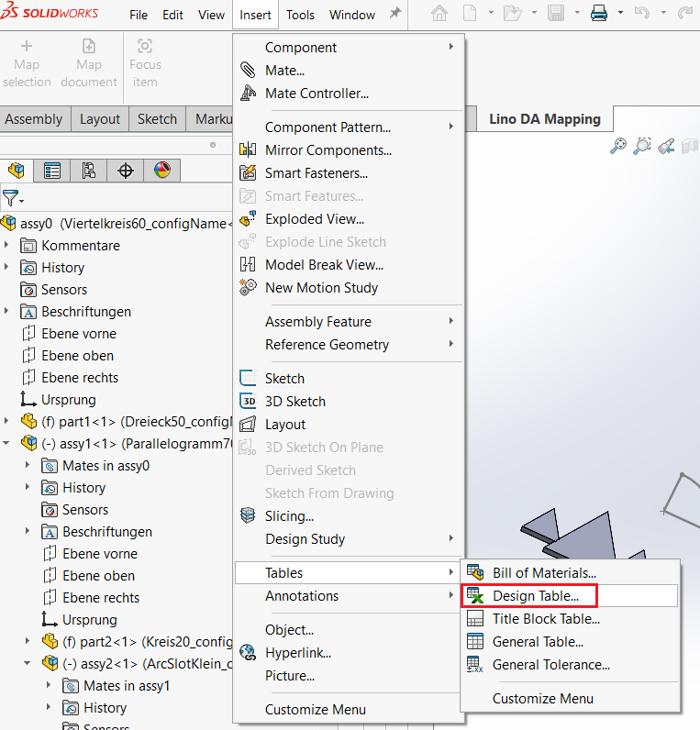Expand the Kommentare folder node
The height and width of the screenshot is (730, 700).
(x=7, y=245)
